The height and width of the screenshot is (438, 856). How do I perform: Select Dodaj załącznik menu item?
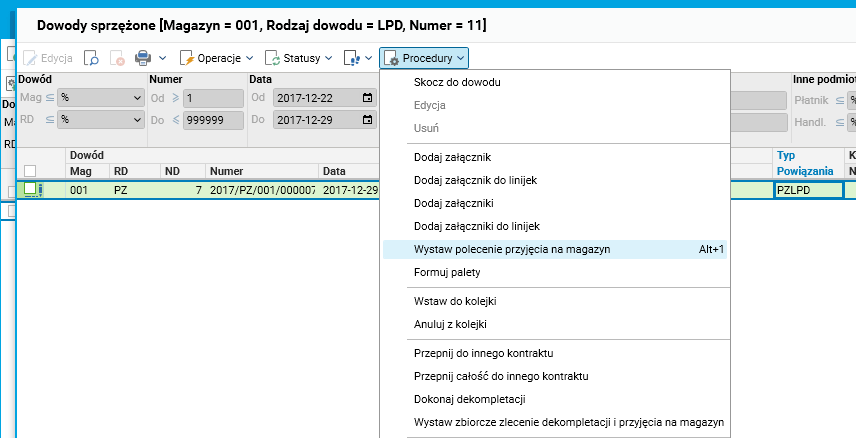coord(555,157)
